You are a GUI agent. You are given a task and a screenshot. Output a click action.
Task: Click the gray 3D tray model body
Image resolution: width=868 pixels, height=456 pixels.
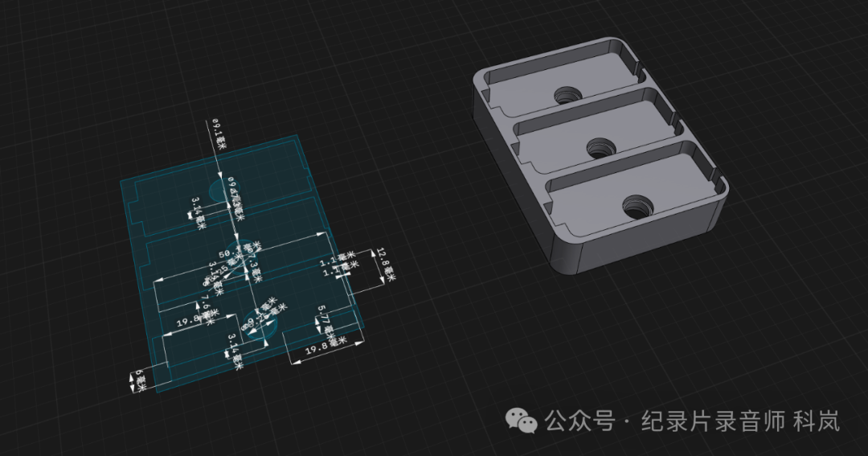pos(600,155)
